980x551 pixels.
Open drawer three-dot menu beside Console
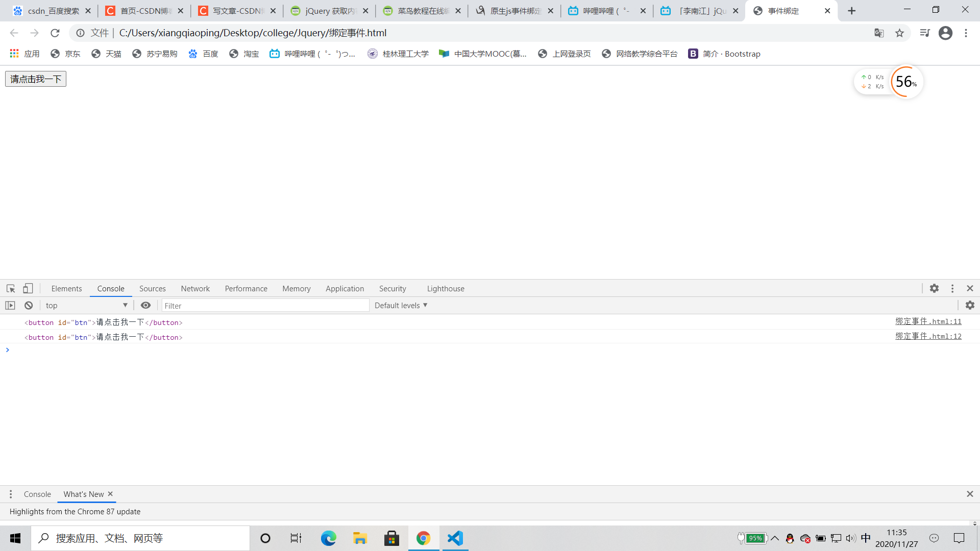coord(11,494)
